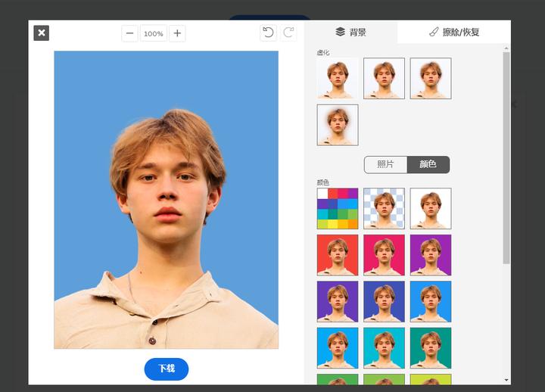
Task: Undo the last edit
Action: pos(268,33)
